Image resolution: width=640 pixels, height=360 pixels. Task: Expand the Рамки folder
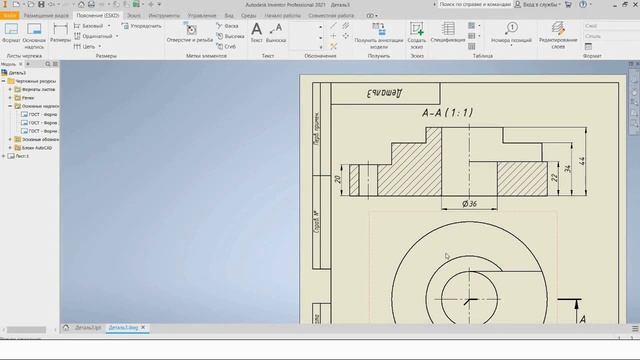[10, 98]
